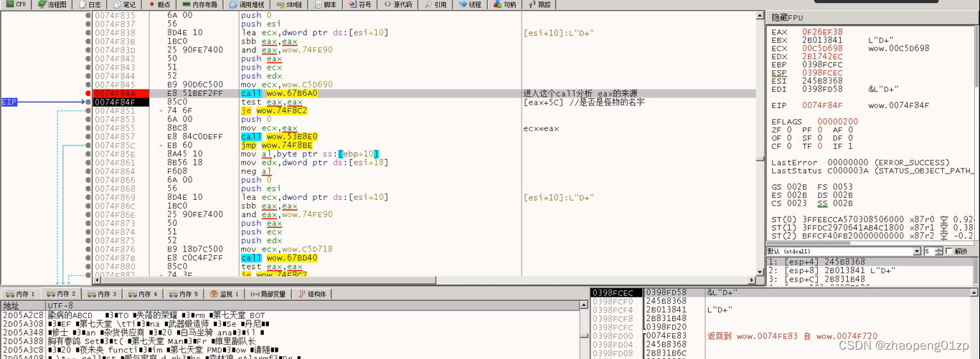Screen dimensions: 980x359
Task: Switch to 内存 2 dump tab
Action: [61, 294]
